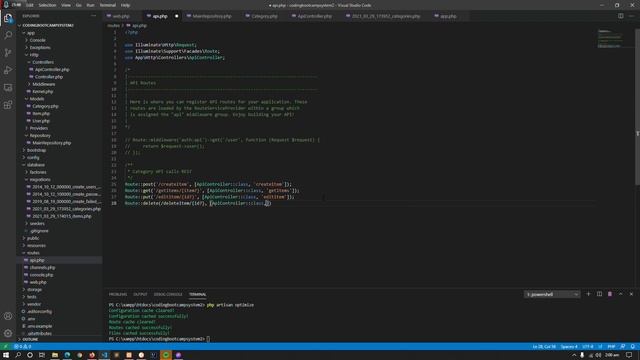Open the Search view in activity bar
Screen dimensions: 640x360
pyautogui.click(x=8, y=35)
